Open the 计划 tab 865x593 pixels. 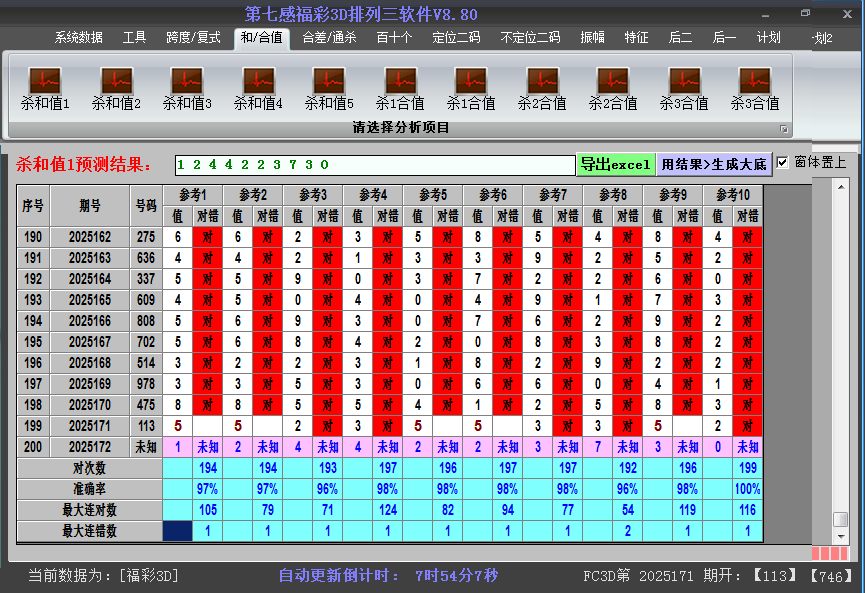point(768,38)
